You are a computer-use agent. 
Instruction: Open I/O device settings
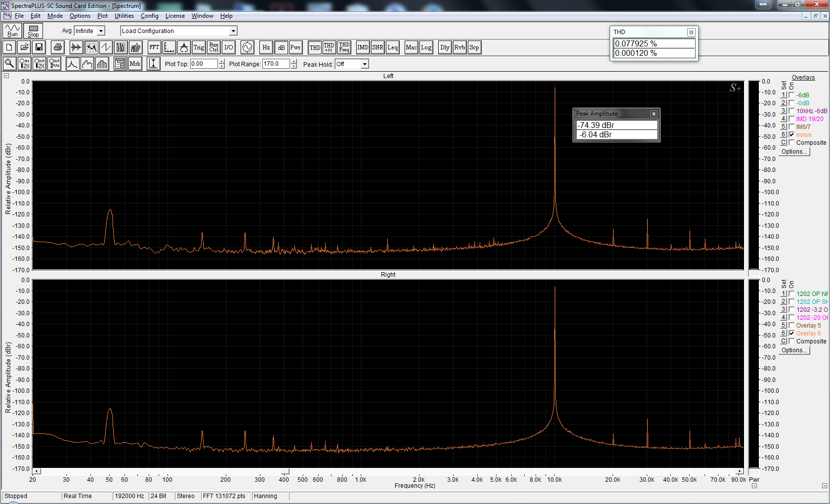pyautogui.click(x=228, y=47)
